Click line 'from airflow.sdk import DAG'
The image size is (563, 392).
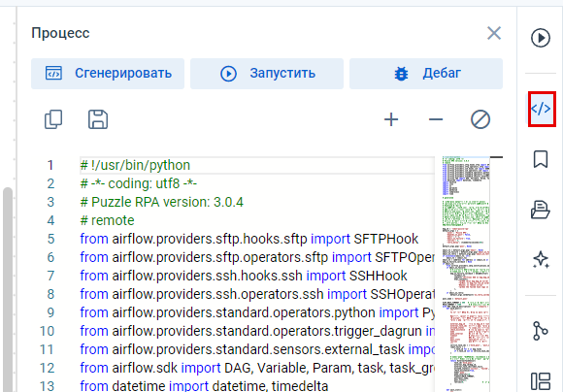[256, 368]
